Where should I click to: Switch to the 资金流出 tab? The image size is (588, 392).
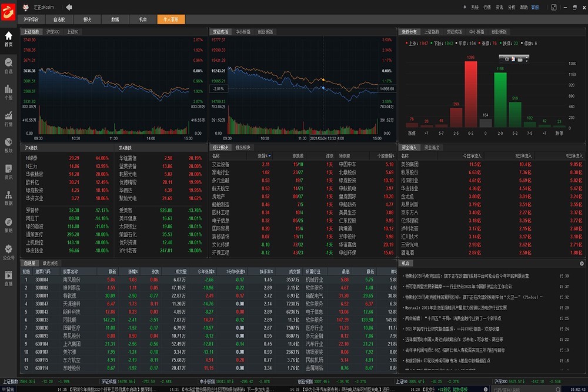(x=432, y=147)
